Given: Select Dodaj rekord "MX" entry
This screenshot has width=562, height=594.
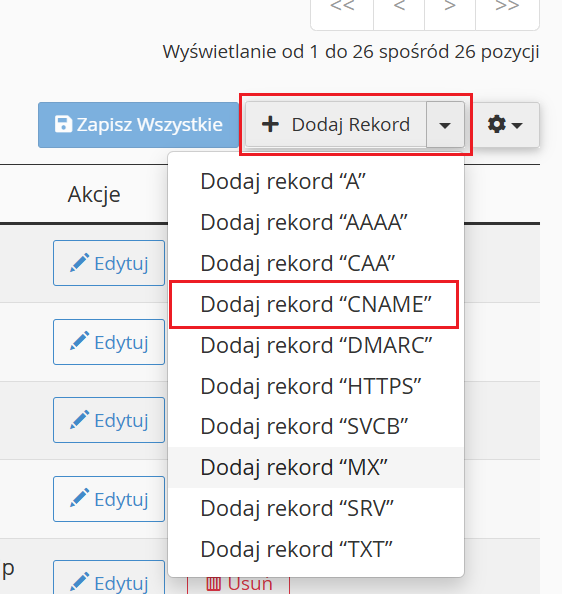Looking at the screenshot, I should click(x=316, y=467).
